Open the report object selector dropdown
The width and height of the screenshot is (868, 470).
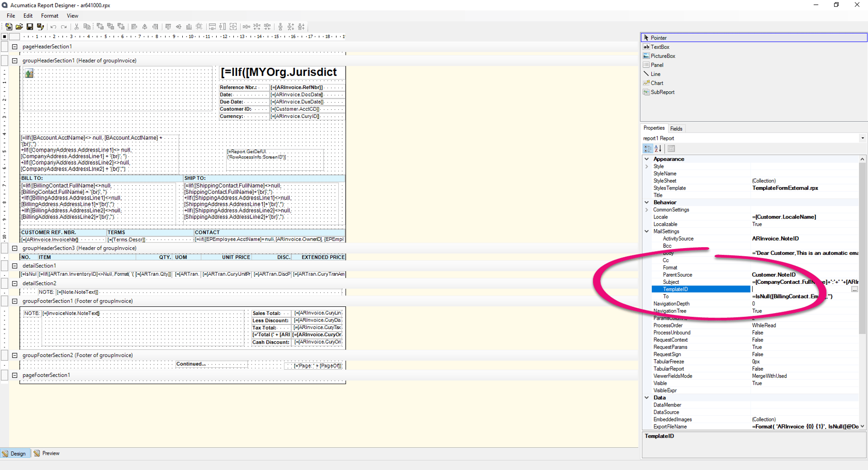point(862,138)
